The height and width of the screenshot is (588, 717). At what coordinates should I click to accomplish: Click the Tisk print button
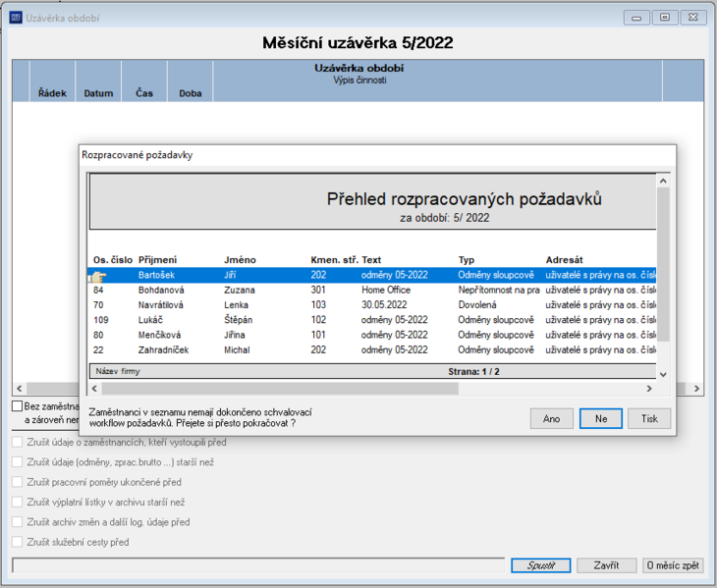pyautogui.click(x=649, y=418)
